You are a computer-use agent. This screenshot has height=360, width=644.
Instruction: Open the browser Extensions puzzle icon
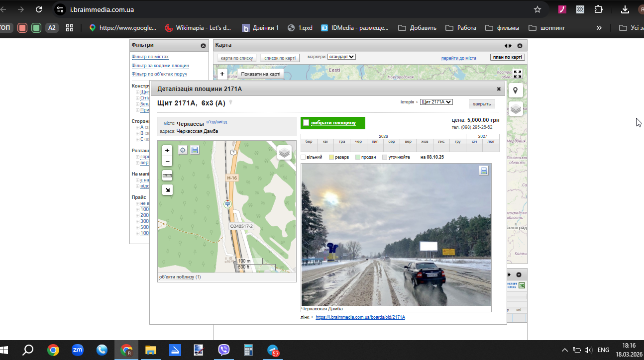[x=599, y=9]
